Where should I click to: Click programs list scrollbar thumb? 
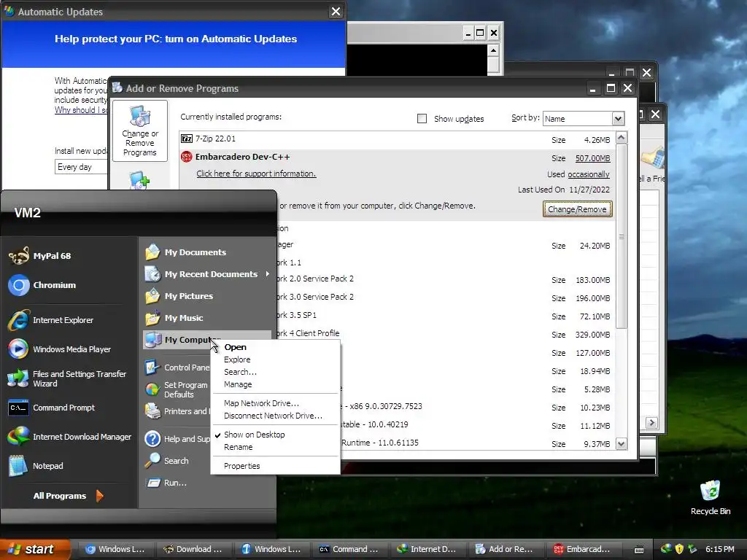click(x=622, y=237)
